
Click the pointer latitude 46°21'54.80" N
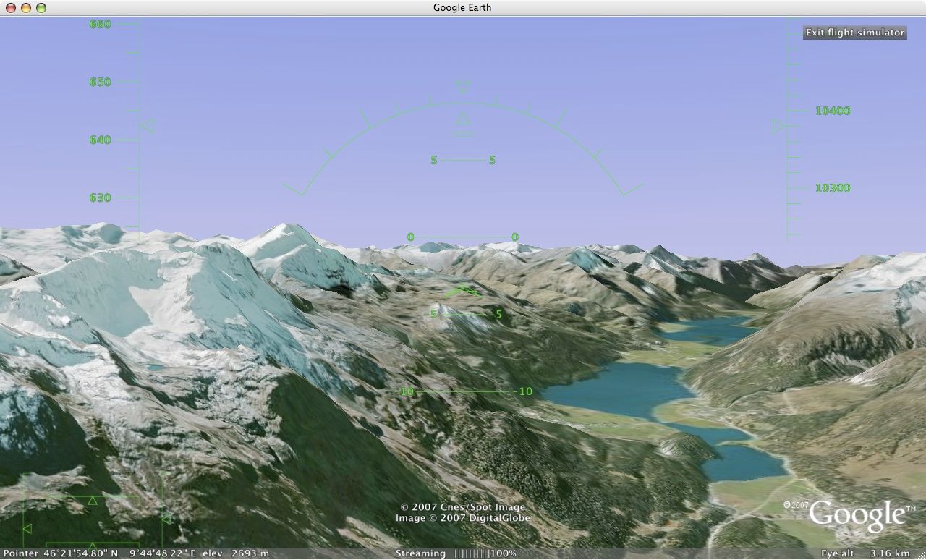80,553
